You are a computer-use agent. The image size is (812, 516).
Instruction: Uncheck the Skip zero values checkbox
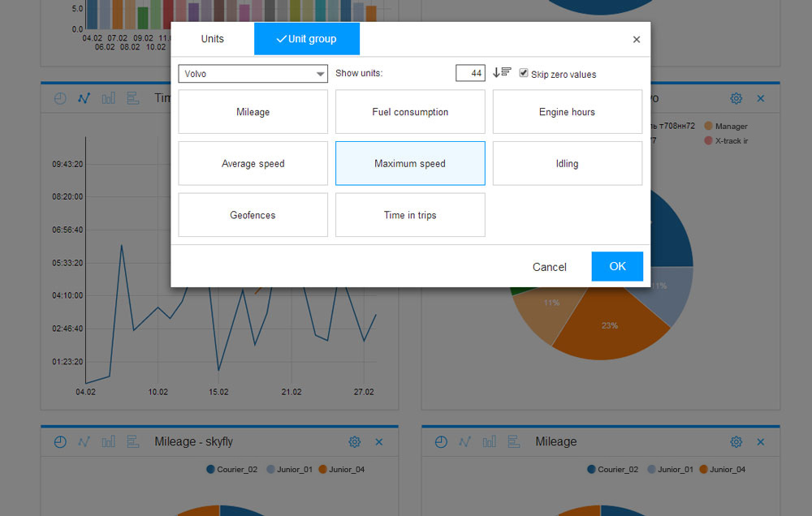(x=524, y=73)
